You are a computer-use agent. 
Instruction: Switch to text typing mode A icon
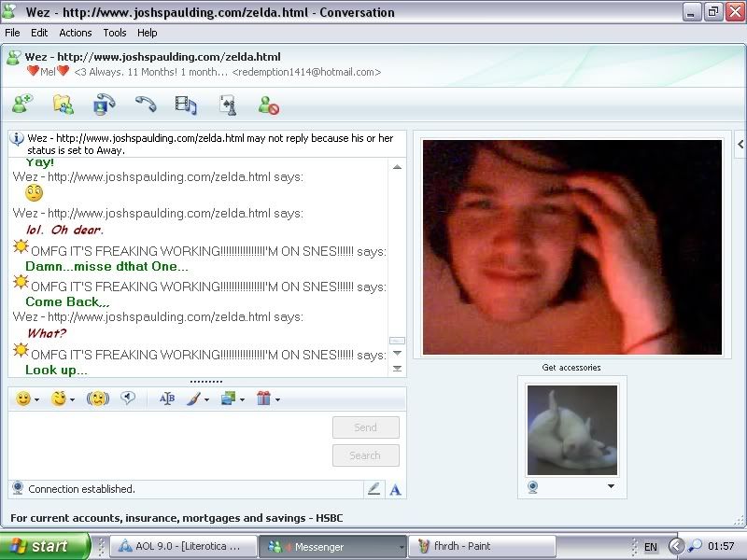395,488
